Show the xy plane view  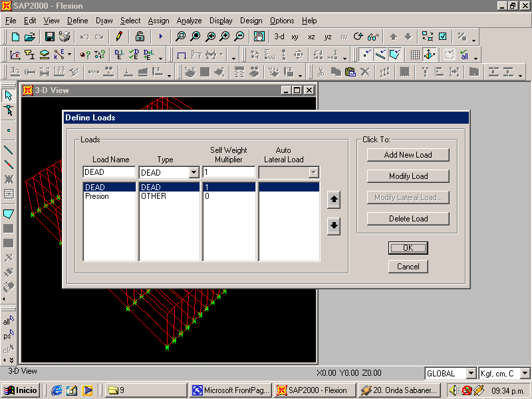coord(295,37)
